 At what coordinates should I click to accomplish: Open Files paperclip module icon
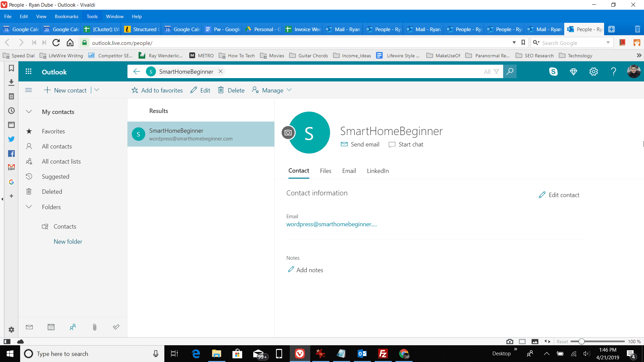(x=95, y=327)
